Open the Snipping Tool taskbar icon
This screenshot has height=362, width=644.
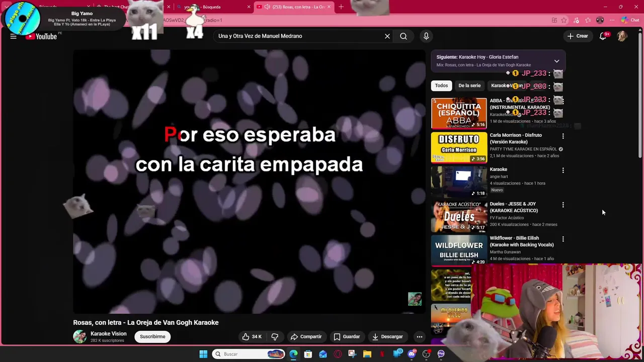(352, 354)
